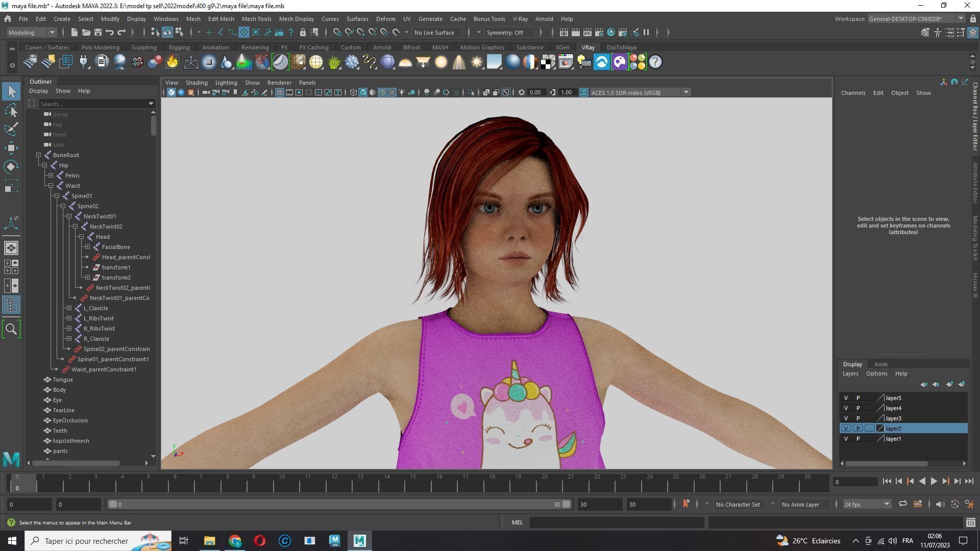Screen dimensions: 980x551
Task: Click the Layer Editor horizontal scrollbar
Action: coord(887,464)
